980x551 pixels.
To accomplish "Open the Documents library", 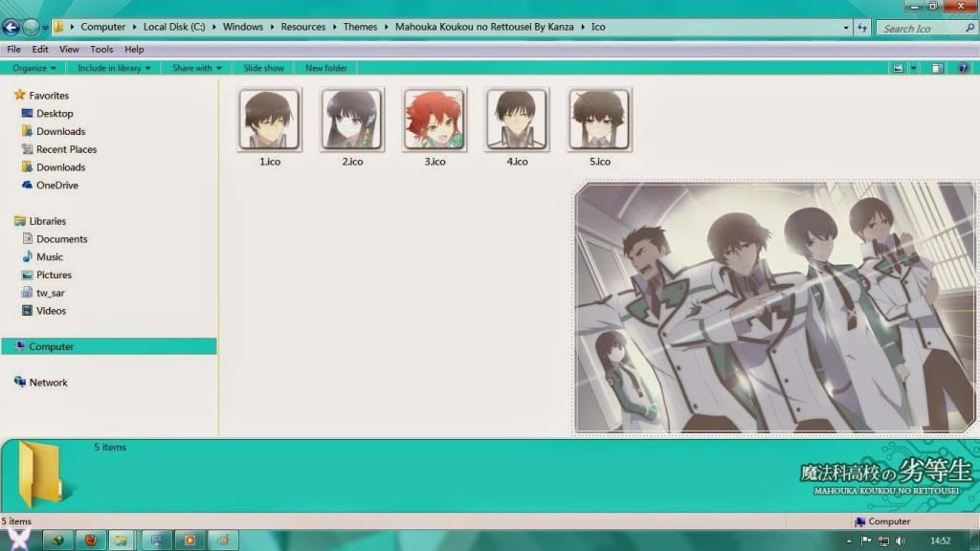I will (62, 239).
